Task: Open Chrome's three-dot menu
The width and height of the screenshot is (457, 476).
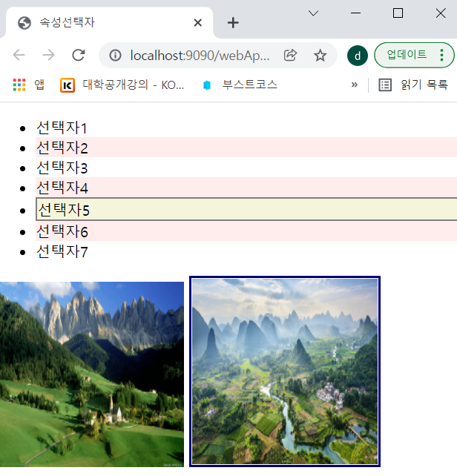Action: click(441, 55)
